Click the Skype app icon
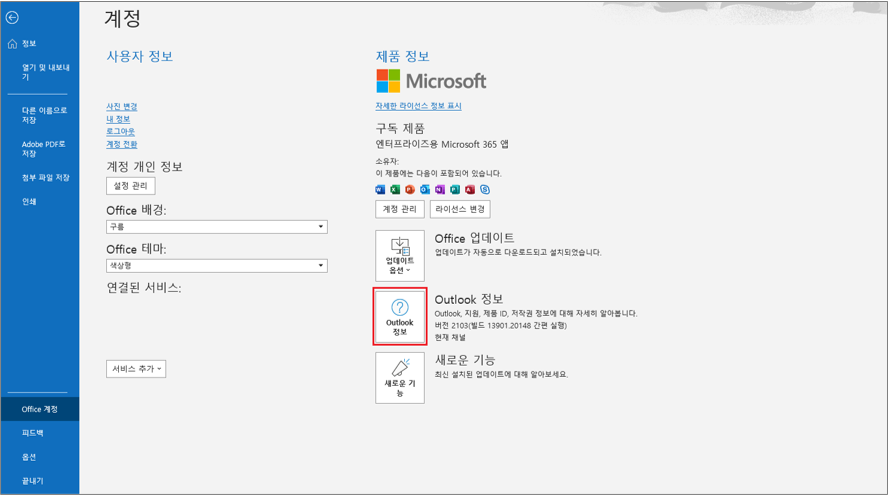 [x=485, y=189]
